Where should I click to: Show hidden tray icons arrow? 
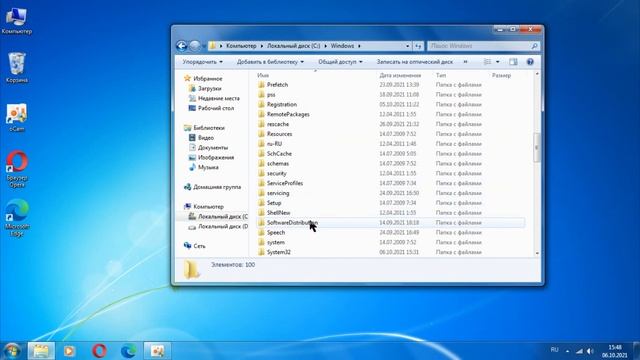pos(567,351)
